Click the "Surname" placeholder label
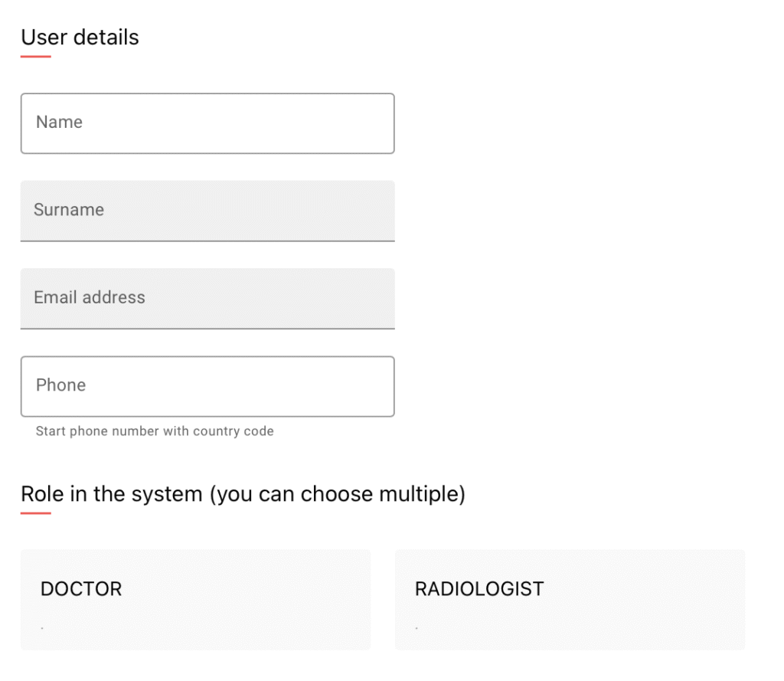The height and width of the screenshot is (681, 784). 69,210
